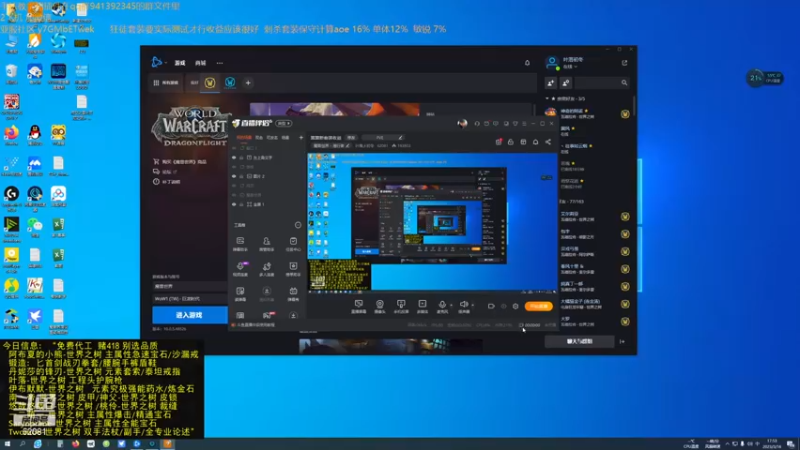
Task: Toggle the preview eye icon near settings
Action: pyautogui.click(x=504, y=306)
